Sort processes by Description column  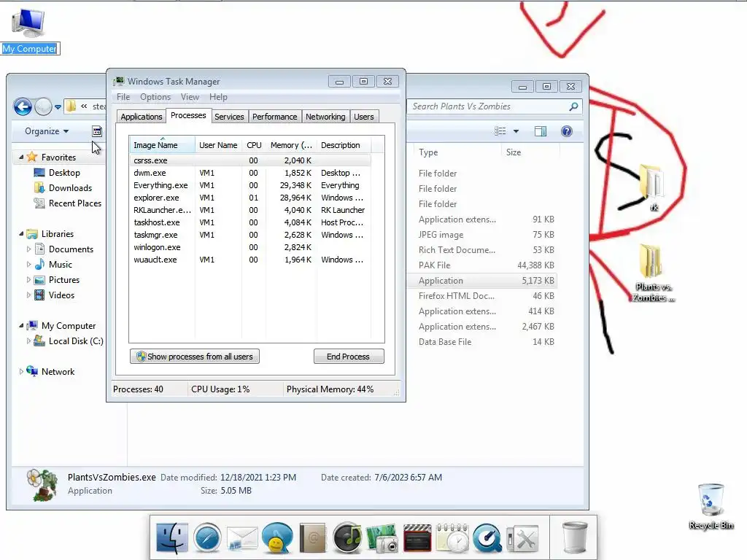(x=344, y=145)
